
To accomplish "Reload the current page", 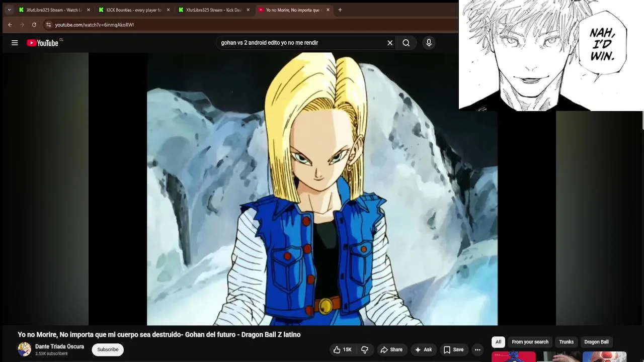I will (x=34, y=25).
